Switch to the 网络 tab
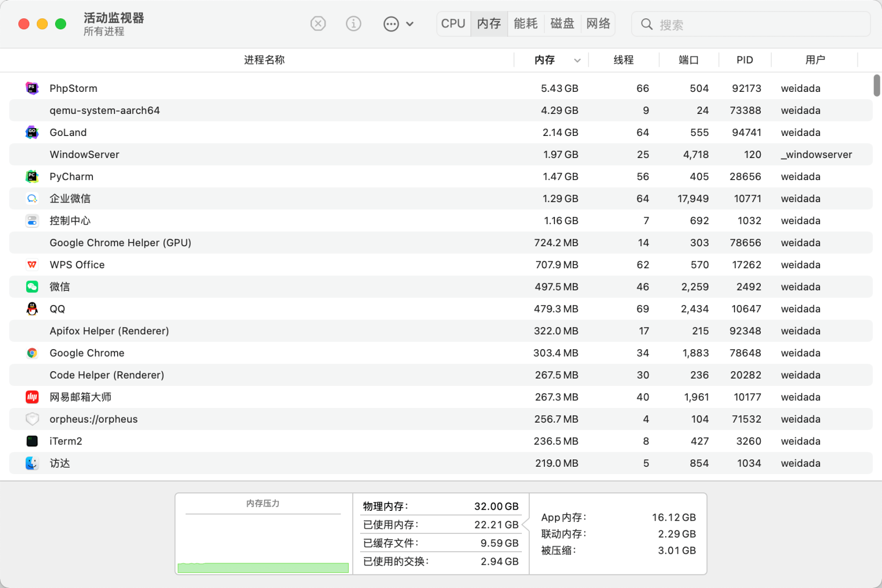Image resolution: width=882 pixels, height=588 pixels. [x=598, y=24]
